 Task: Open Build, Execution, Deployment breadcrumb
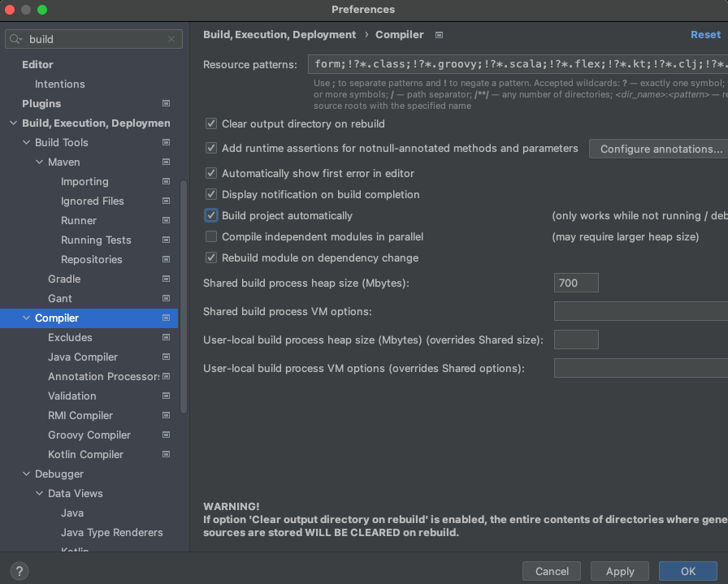279,35
